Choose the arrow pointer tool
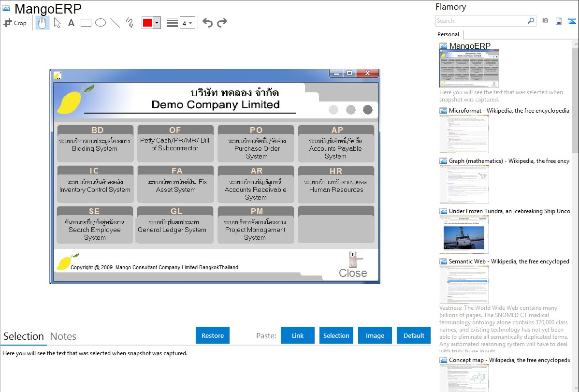Image resolution: width=579 pixels, height=392 pixels. pos(57,23)
